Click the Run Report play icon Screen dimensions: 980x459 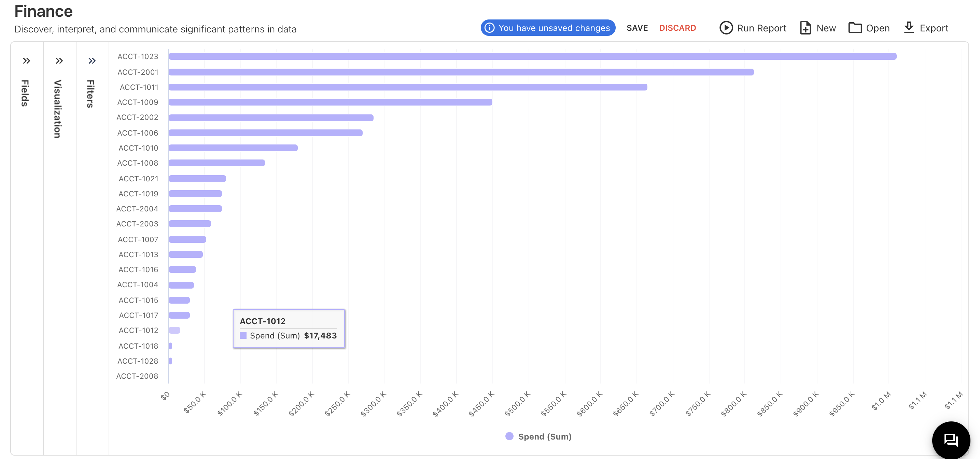(726, 28)
